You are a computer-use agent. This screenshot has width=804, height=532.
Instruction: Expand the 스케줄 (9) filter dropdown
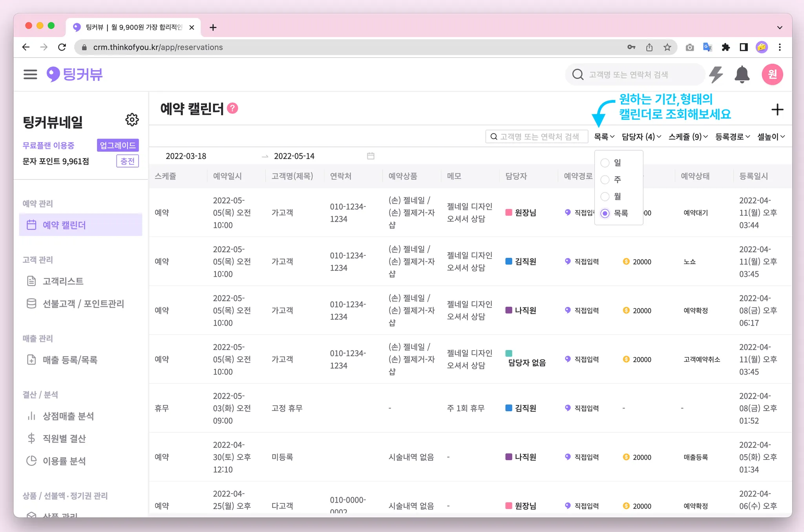point(688,137)
